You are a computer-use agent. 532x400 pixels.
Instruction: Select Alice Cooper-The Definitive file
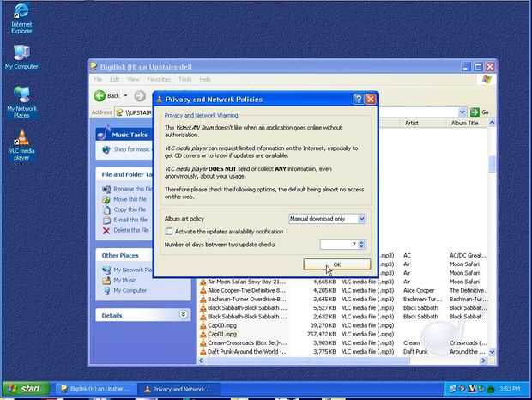[246, 290]
